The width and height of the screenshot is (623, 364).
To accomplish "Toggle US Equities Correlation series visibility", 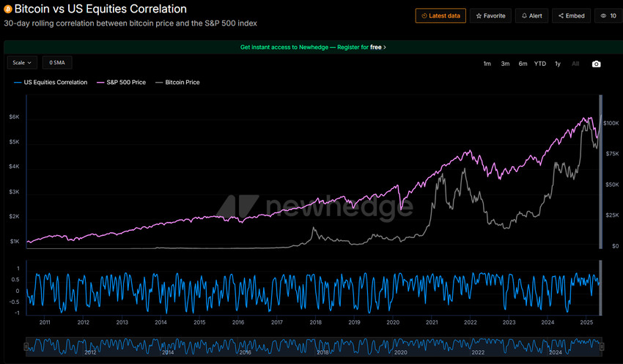I will pyautogui.click(x=51, y=83).
